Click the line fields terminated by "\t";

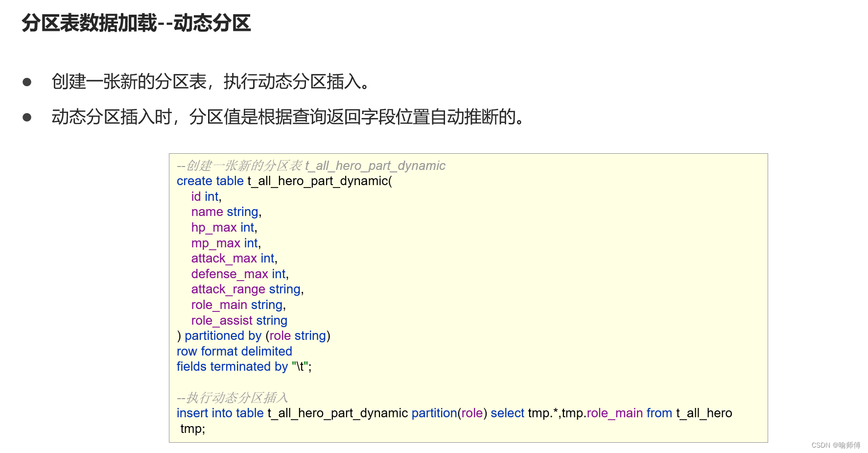pyautogui.click(x=244, y=367)
